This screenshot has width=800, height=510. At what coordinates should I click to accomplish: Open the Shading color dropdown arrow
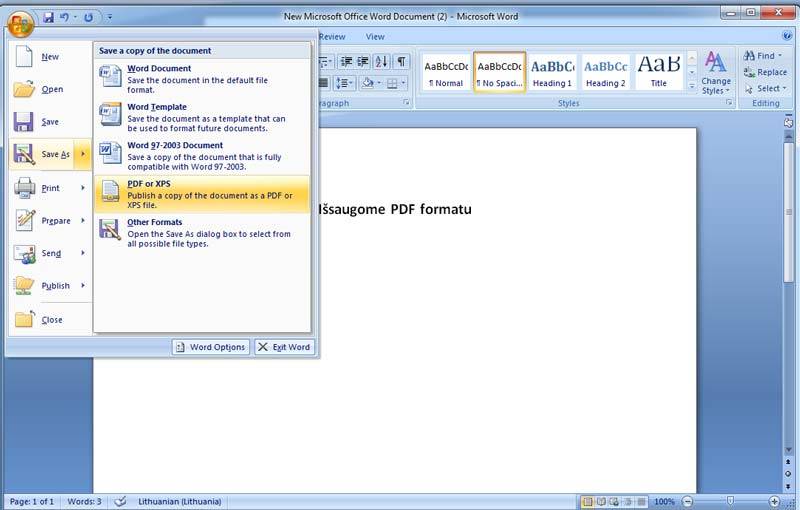point(379,83)
